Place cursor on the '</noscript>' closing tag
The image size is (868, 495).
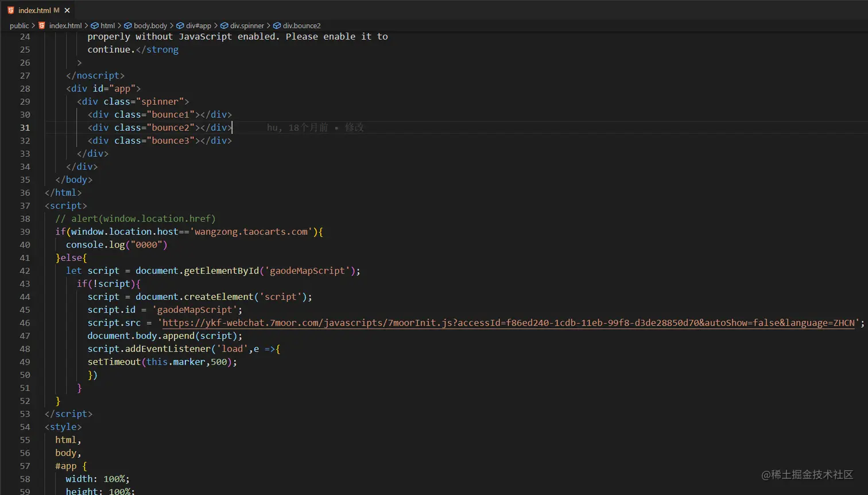[95, 75]
